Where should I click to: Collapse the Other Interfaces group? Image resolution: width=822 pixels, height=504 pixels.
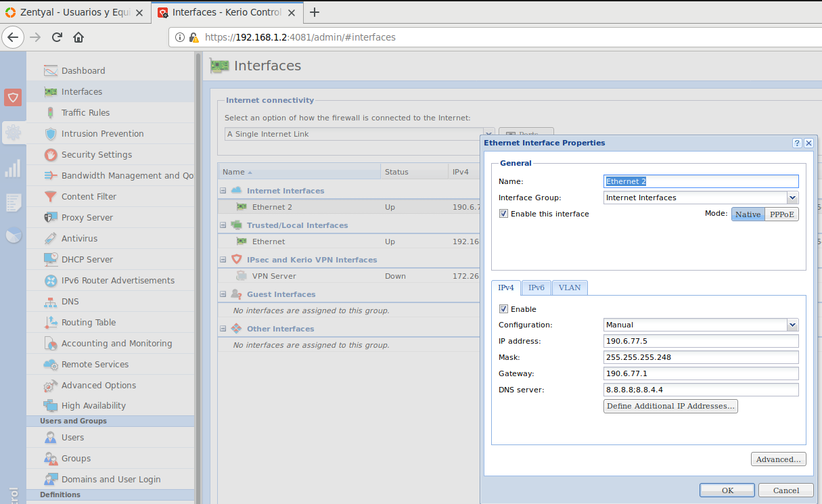click(223, 329)
